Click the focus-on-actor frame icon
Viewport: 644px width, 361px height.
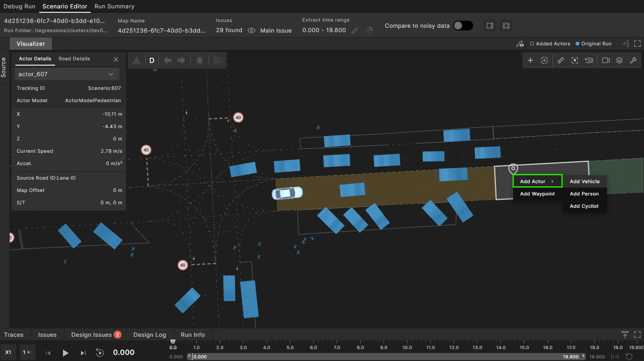(x=574, y=60)
